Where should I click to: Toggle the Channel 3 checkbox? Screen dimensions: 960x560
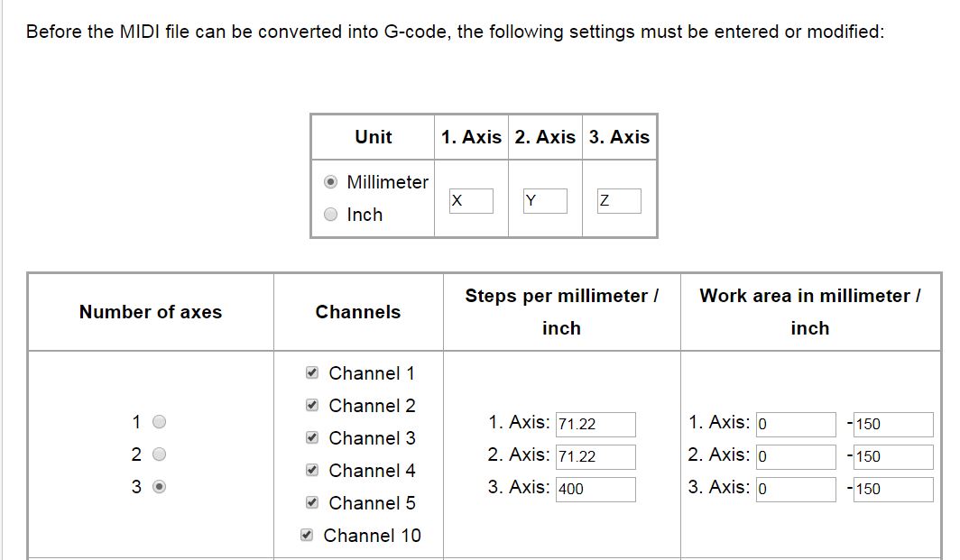(x=312, y=438)
